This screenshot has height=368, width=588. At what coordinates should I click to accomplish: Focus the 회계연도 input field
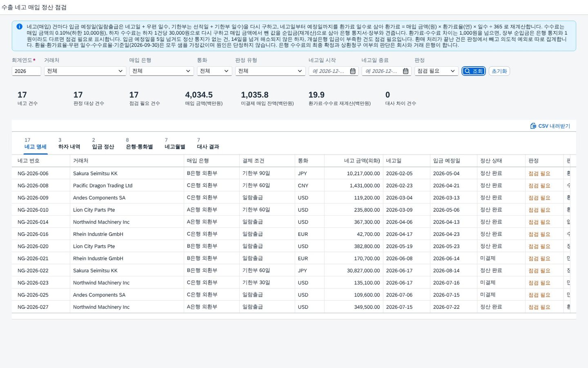point(26,71)
